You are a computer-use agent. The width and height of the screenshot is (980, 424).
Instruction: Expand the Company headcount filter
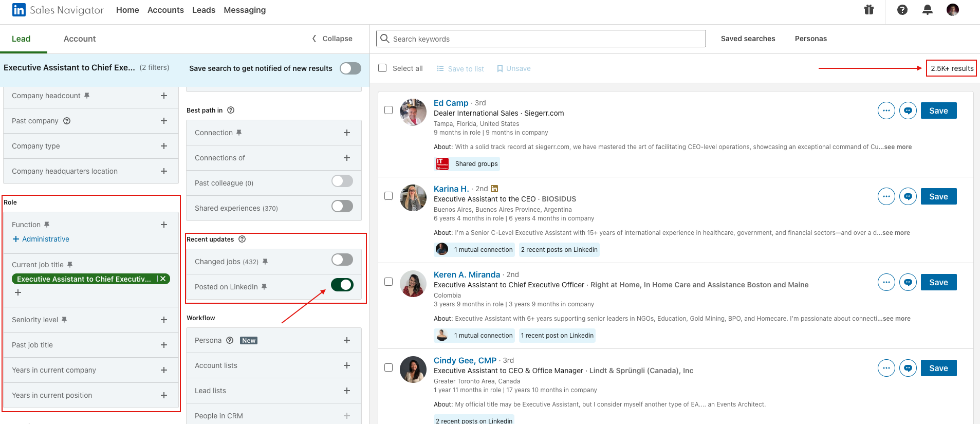point(164,96)
